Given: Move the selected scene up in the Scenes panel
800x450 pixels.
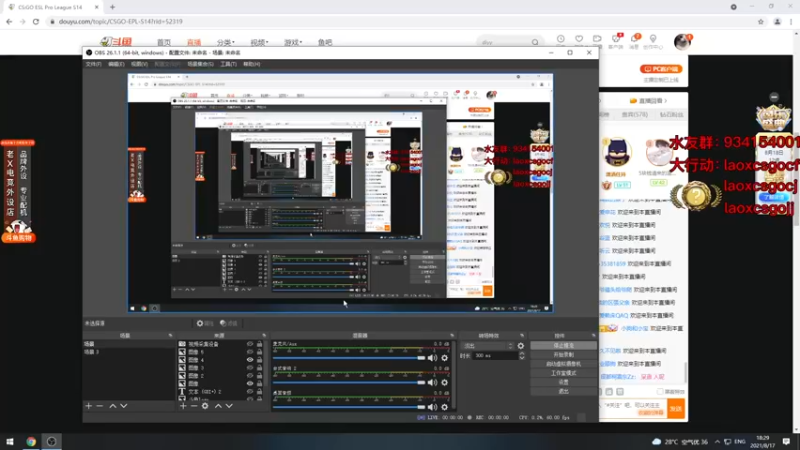Looking at the screenshot, I should pyautogui.click(x=113, y=406).
